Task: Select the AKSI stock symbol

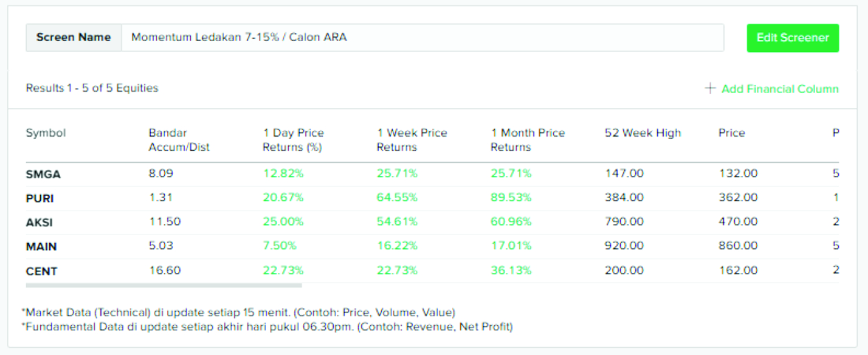Action: pyautogui.click(x=39, y=222)
